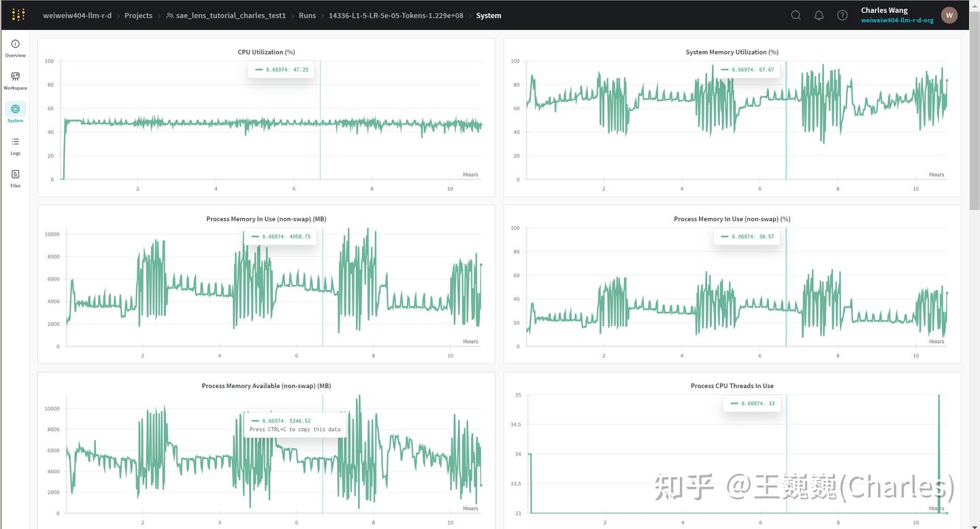Navigate to Runs breadcrumb
This screenshot has height=529, width=980.
308,15
